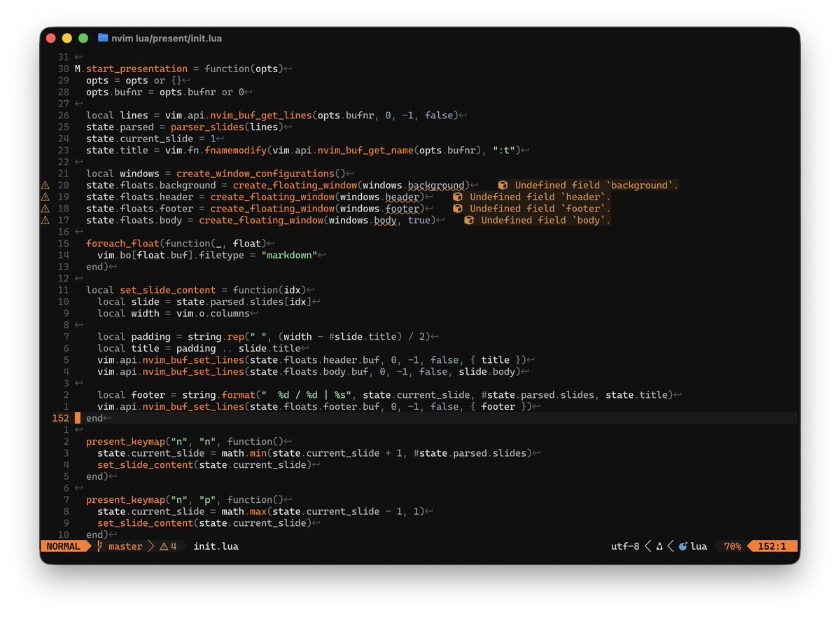Click diagnostic cube icon before 'Undefined field `footer`'
The image size is (840, 617).
click(x=457, y=209)
